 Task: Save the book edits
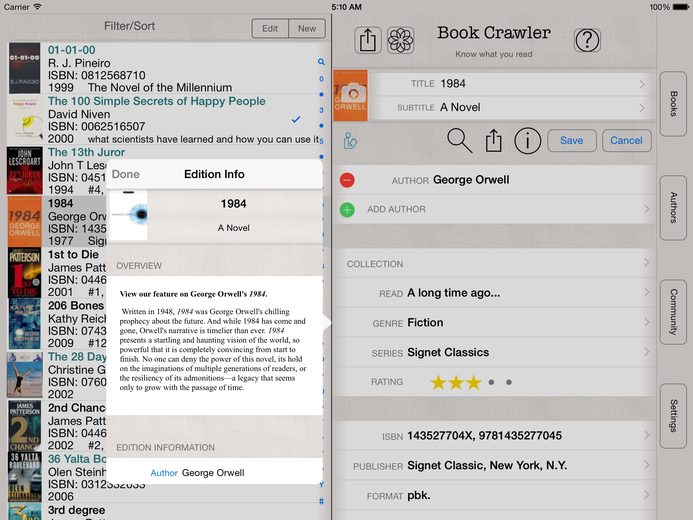[x=571, y=140]
